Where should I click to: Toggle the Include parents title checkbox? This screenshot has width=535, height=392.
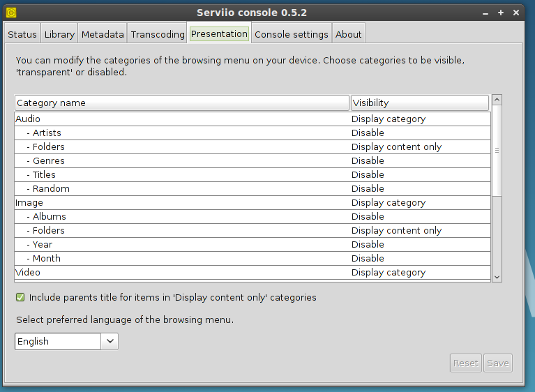(20, 297)
